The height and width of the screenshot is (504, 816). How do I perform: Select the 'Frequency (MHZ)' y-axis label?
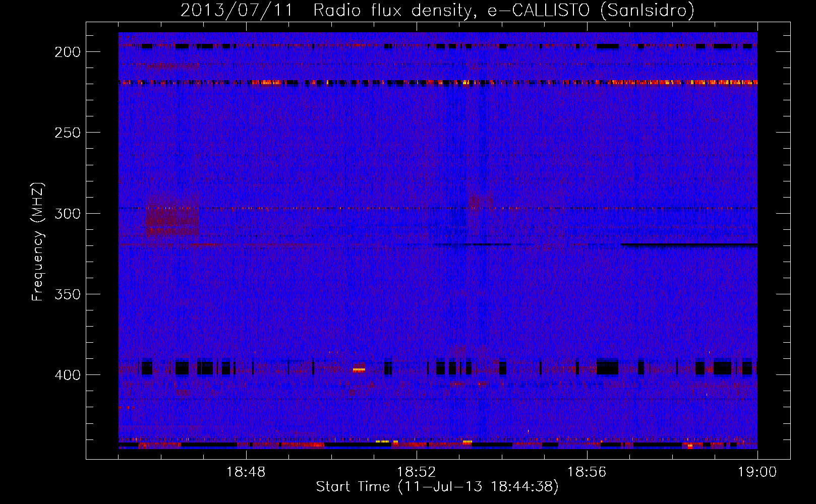38,241
